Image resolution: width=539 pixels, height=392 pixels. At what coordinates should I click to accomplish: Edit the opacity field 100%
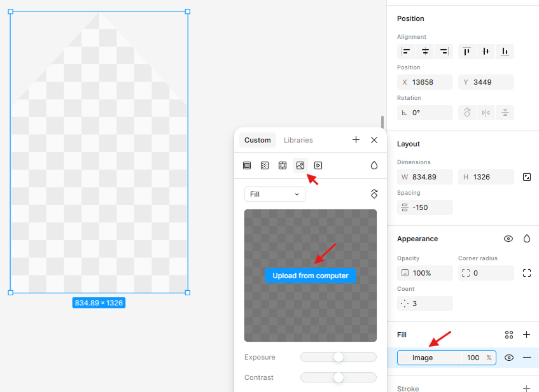tap(425, 273)
